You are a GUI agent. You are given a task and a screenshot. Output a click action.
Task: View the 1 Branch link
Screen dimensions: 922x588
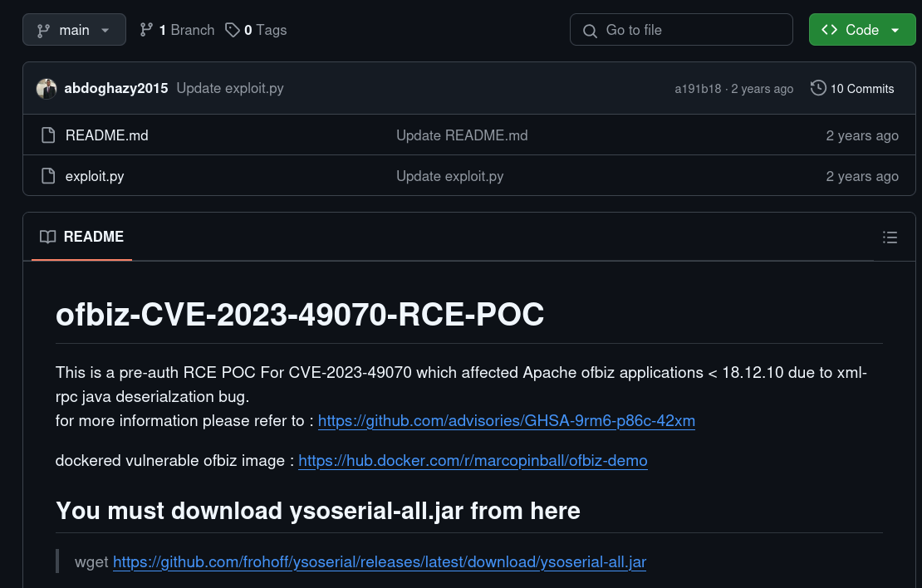click(x=177, y=30)
